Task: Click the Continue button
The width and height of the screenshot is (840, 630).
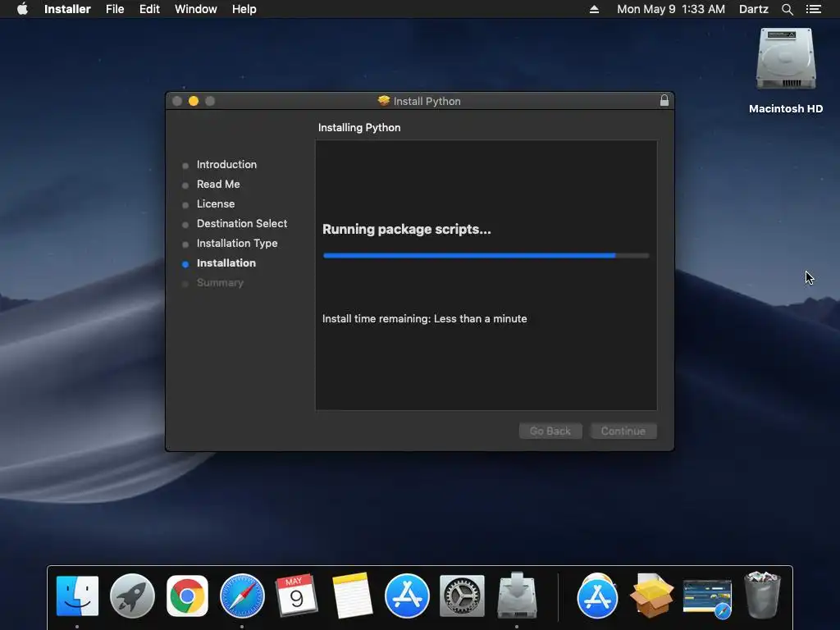Action: pyautogui.click(x=623, y=431)
